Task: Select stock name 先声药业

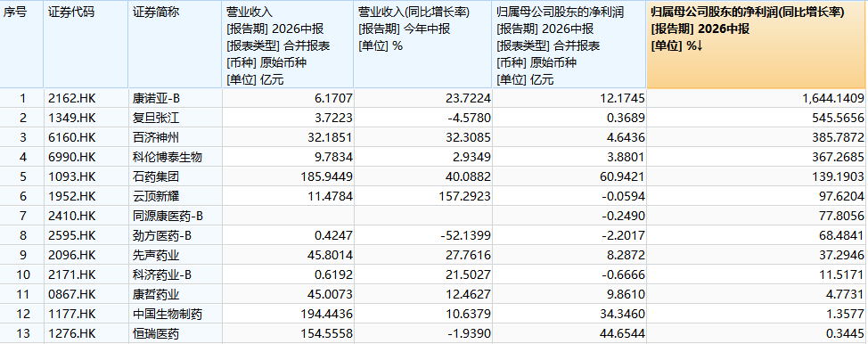Action: pyautogui.click(x=156, y=256)
